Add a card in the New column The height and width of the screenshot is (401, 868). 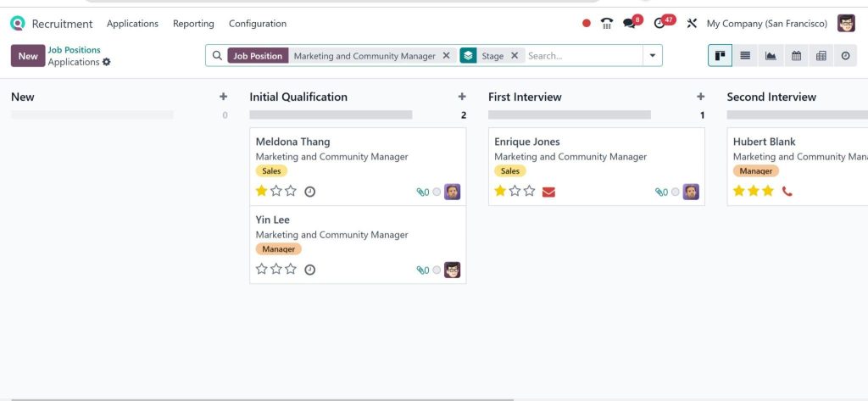tap(223, 97)
